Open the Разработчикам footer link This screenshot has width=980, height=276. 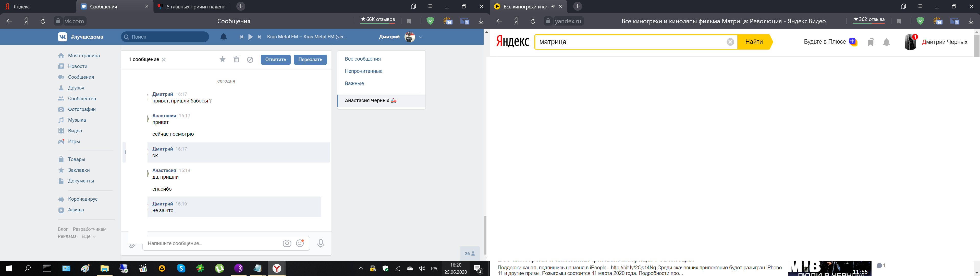tap(89, 229)
